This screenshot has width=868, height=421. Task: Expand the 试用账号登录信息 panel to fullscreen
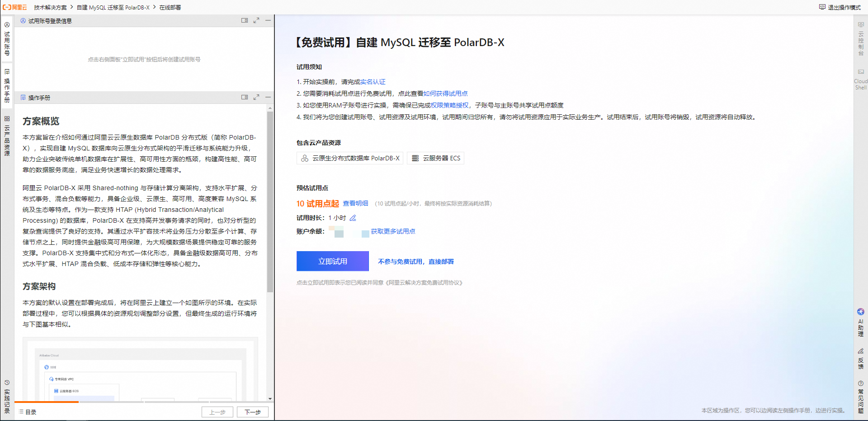tap(256, 20)
